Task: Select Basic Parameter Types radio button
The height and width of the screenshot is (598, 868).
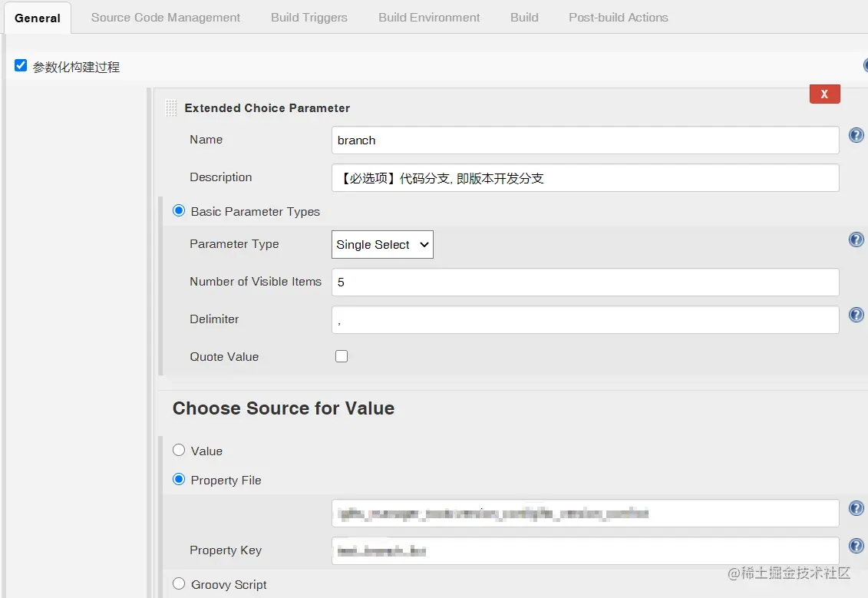Action: click(x=179, y=210)
